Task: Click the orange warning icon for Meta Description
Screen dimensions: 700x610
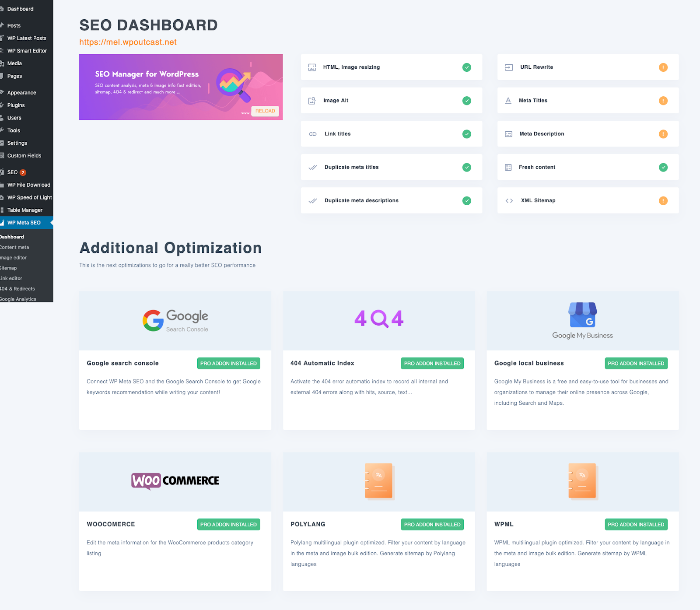Action: pyautogui.click(x=663, y=134)
